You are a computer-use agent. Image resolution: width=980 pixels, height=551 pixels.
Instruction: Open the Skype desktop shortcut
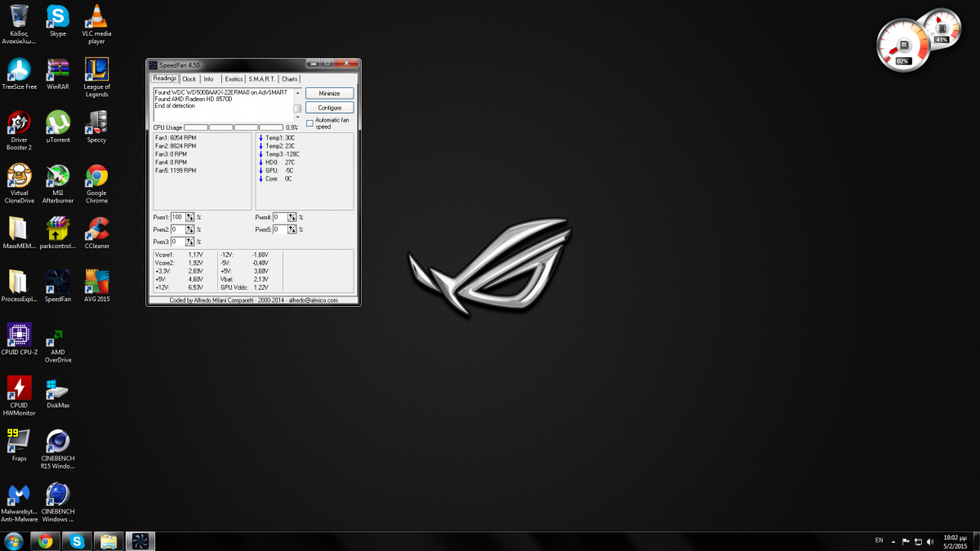58,20
